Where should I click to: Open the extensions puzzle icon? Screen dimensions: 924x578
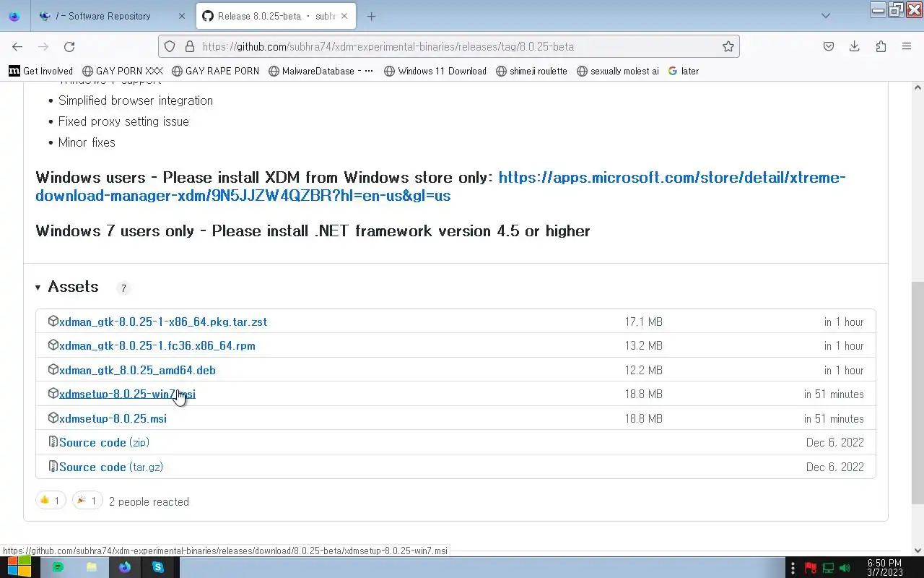click(881, 46)
